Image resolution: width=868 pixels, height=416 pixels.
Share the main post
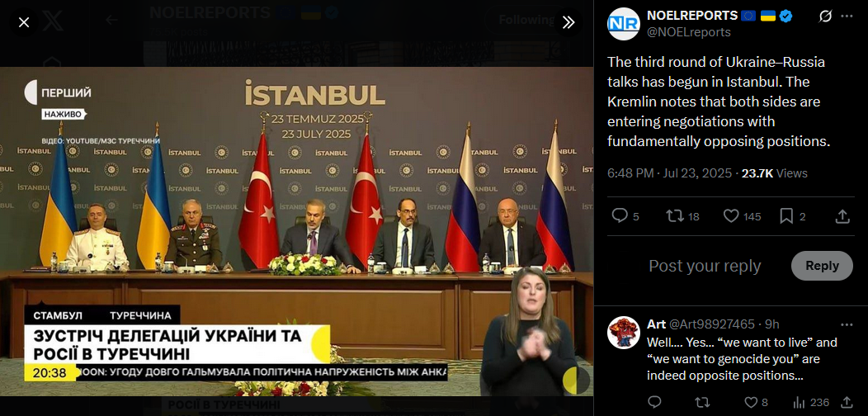tap(842, 216)
